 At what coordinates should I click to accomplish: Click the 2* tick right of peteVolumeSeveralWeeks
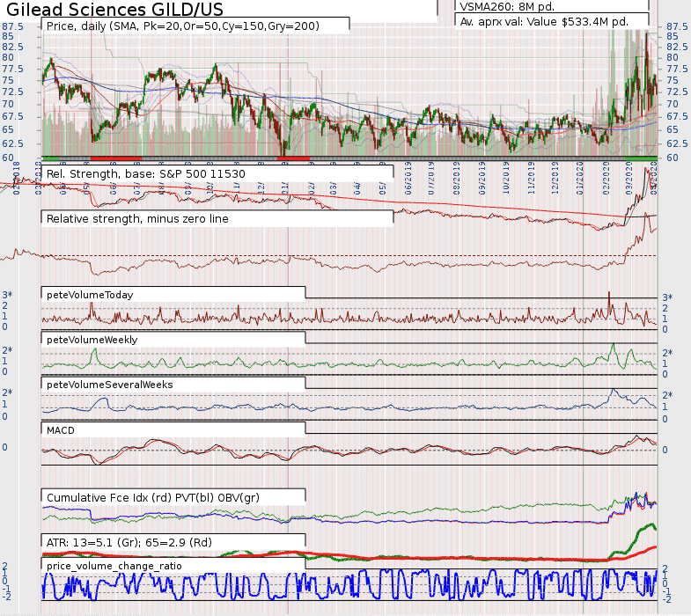(667, 395)
